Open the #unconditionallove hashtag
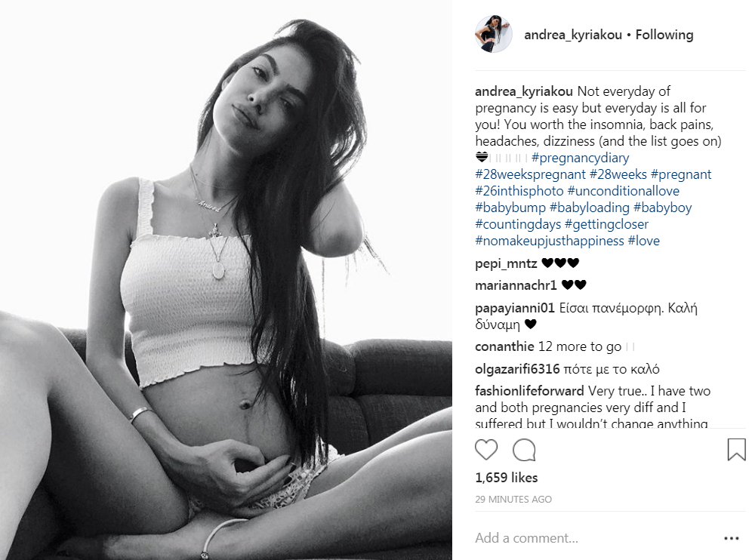 pyautogui.click(x=623, y=191)
